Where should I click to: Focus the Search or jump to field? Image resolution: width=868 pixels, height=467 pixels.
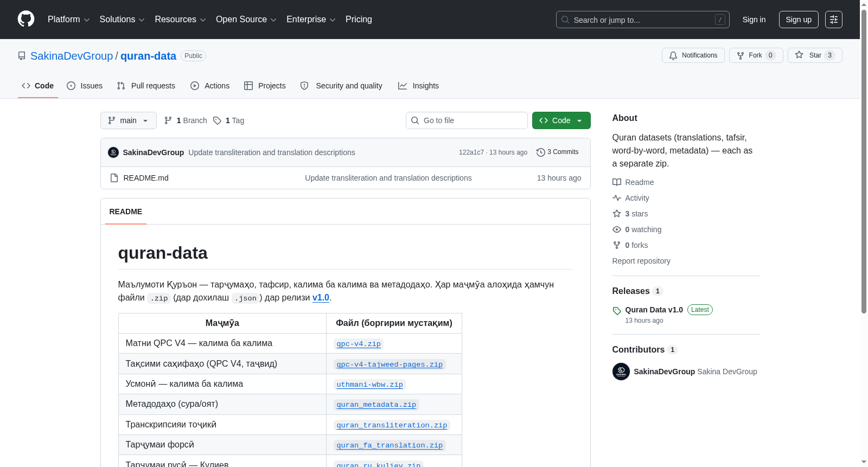tap(642, 20)
